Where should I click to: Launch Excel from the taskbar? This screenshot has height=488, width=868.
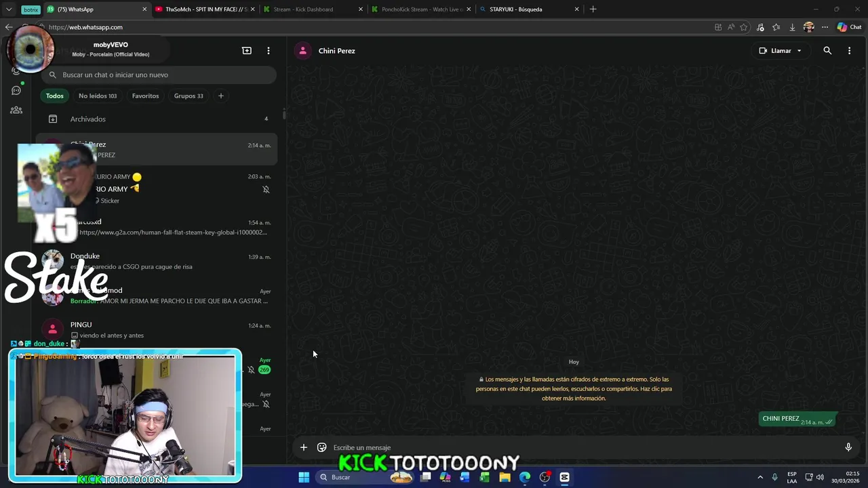pos(484,477)
